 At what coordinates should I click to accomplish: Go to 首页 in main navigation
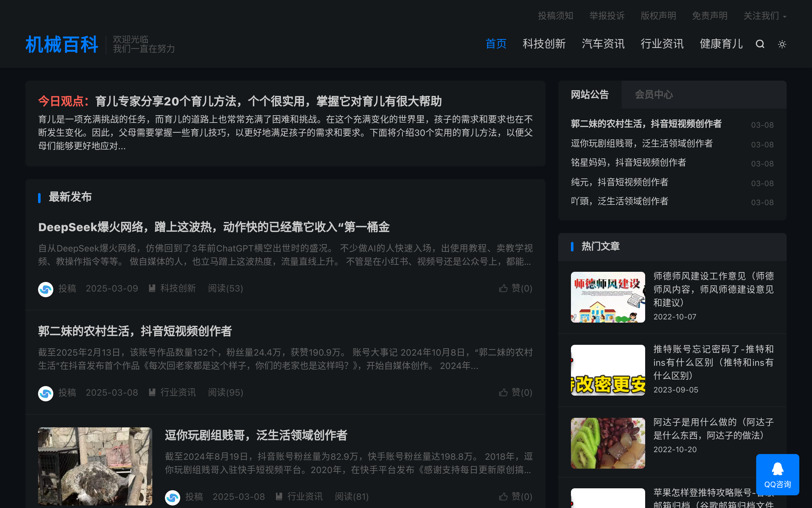pos(495,44)
